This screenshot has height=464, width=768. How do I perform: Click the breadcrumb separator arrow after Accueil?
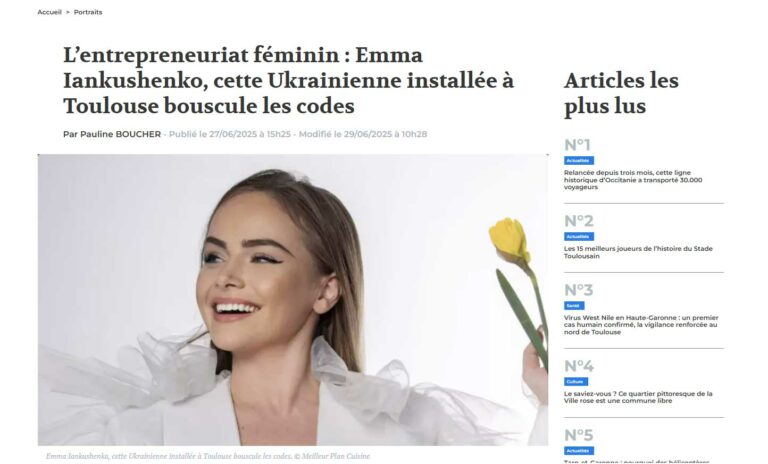[x=68, y=12]
